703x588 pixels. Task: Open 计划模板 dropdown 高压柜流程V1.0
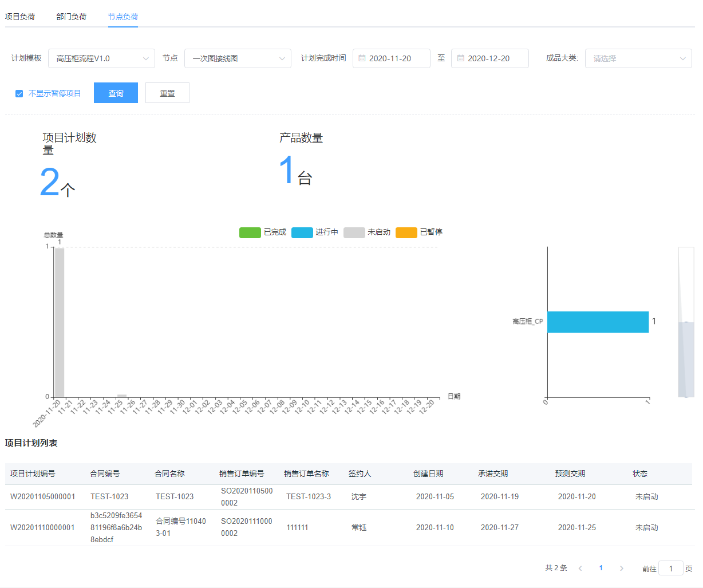[101, 58]
